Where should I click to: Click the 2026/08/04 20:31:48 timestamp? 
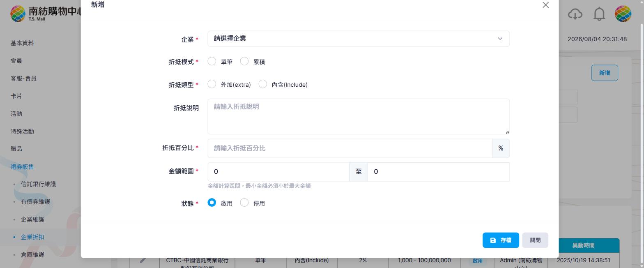coord(597,39)
